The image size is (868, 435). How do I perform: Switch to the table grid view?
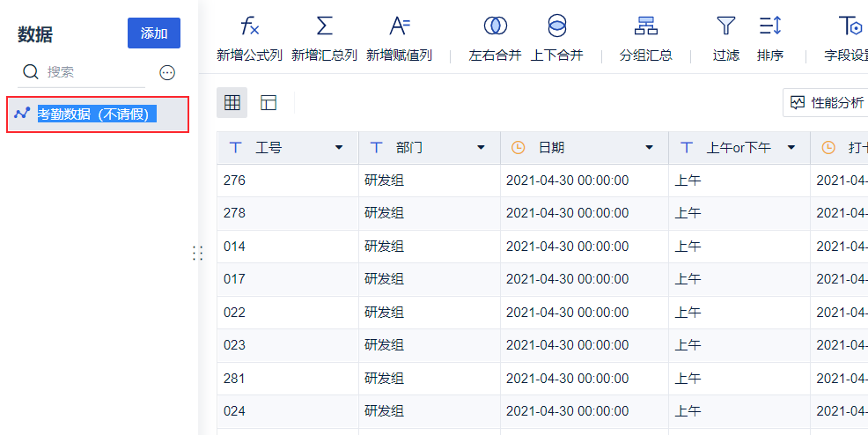[x=232, y=103]
